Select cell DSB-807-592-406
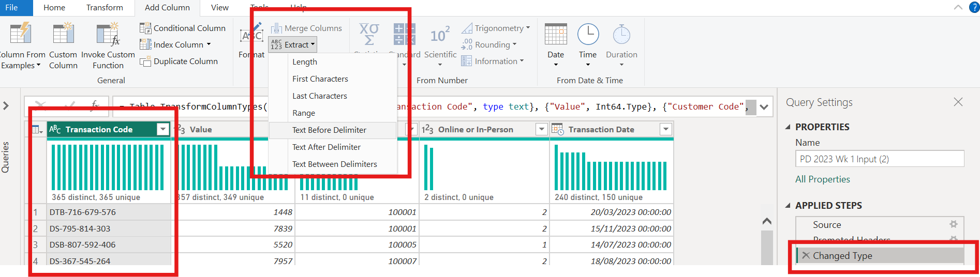This screenshot has height=277, width=980. click(109, 244)
